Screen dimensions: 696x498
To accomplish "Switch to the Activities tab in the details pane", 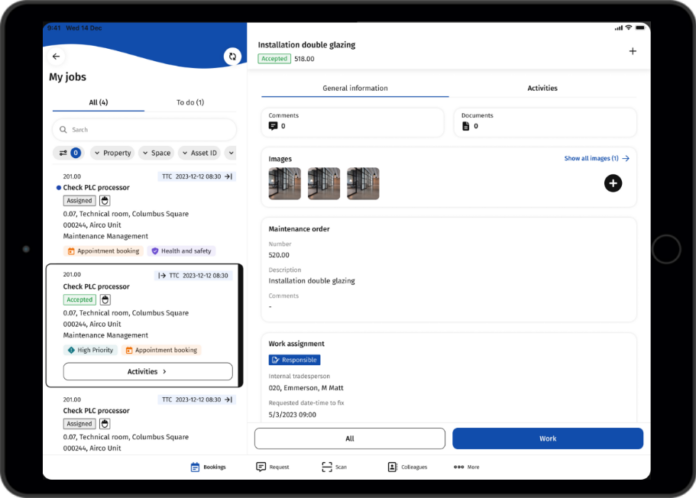I will (542, 88).
